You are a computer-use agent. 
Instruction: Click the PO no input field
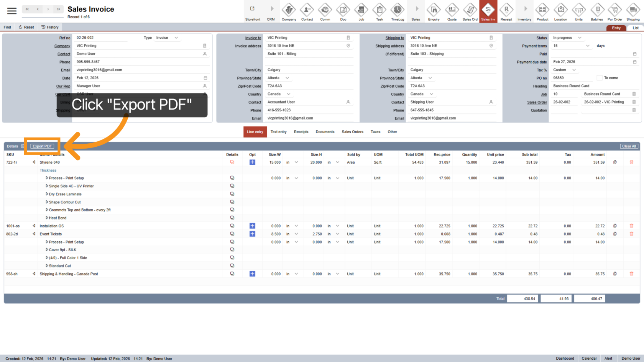572,78
